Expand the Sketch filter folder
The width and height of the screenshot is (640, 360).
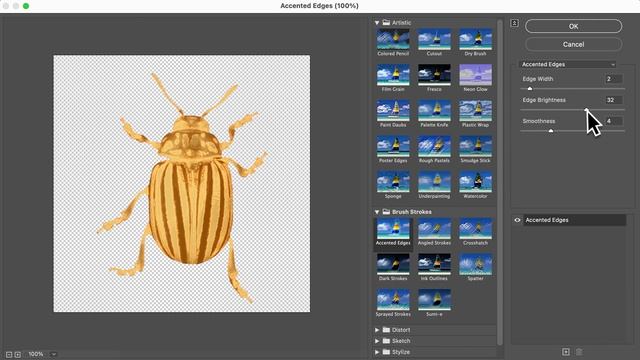click(377, 341)
